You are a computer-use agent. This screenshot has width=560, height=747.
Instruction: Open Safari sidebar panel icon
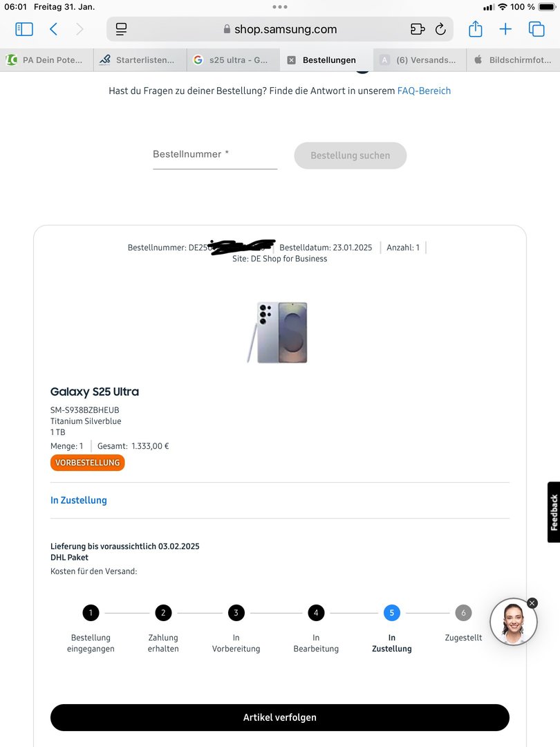coord(24,30)
